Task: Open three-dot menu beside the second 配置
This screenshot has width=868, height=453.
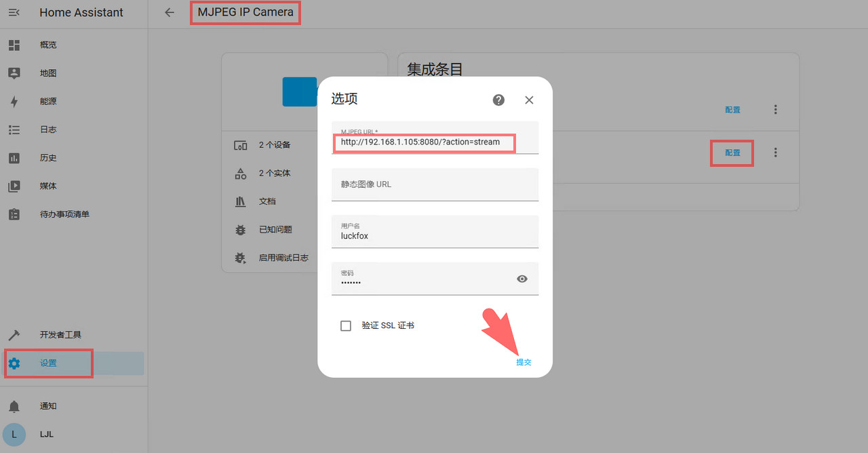Action: (776, 153)
